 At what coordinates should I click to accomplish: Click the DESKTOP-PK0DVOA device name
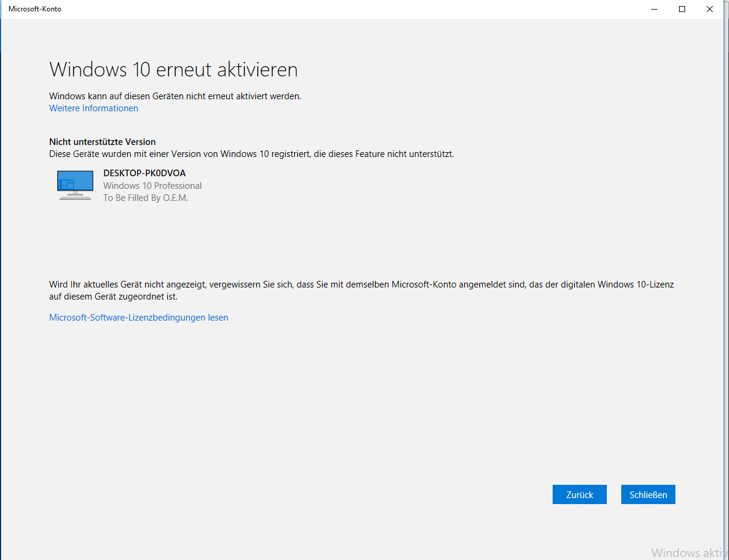pyautogui.click(x=144, y=173)
